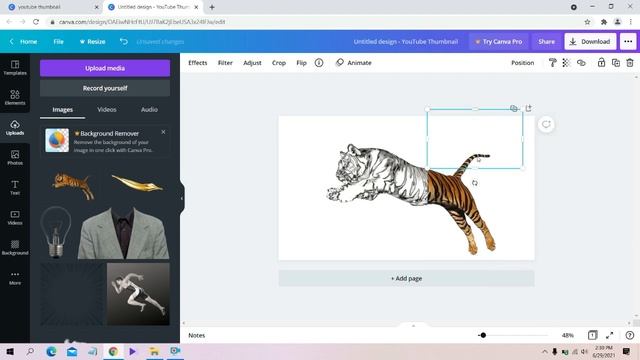Click the Share button
640x360 pixels.
coord(546,42)
